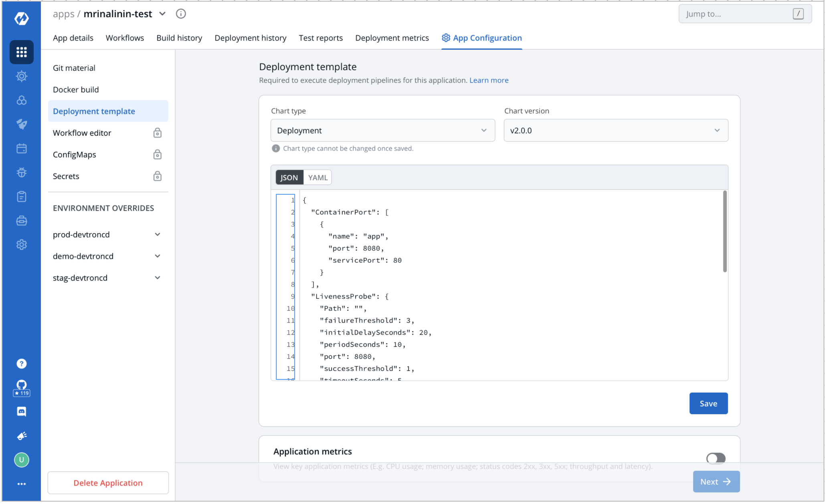
Task: Open the Learn more link
Action: (489, 80)
